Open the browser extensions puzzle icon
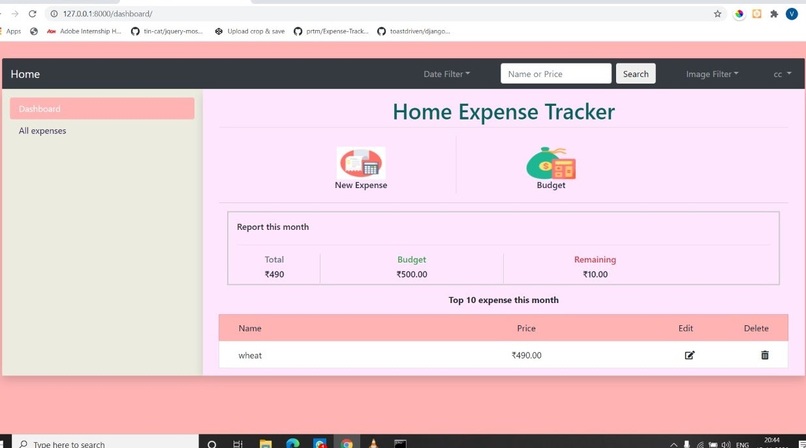Screen dimensions: 806x448 (774, 14)
